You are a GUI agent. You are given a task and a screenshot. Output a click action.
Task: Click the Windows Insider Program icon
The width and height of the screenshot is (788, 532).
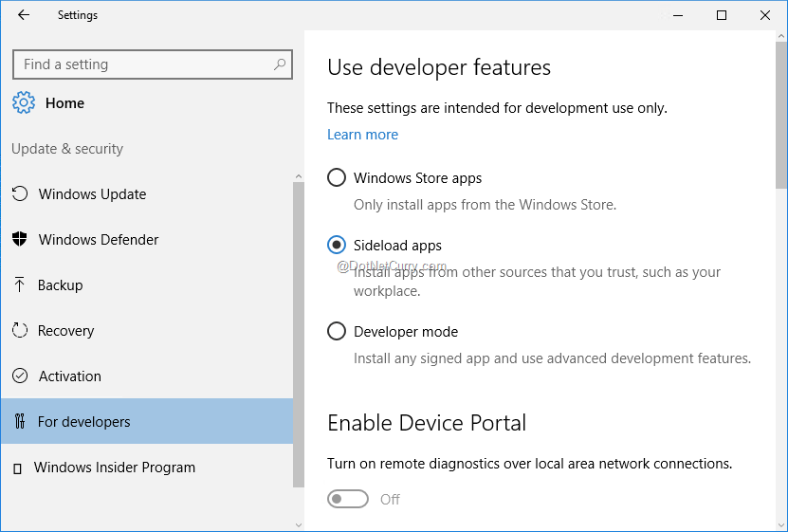pyautogui.click(x=17, y=468)
